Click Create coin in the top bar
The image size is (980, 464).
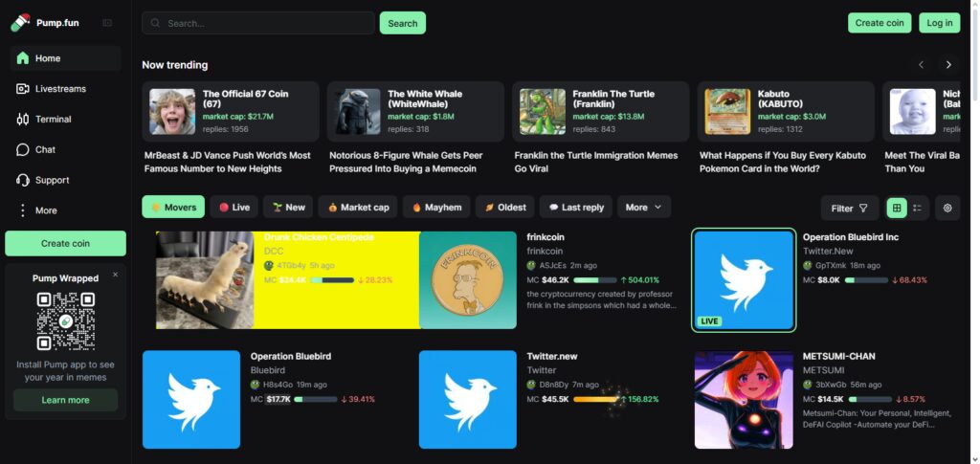pos(880,22)
